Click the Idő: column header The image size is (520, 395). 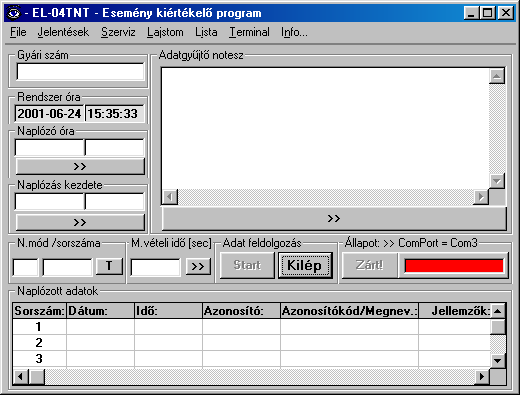(168, 311)
